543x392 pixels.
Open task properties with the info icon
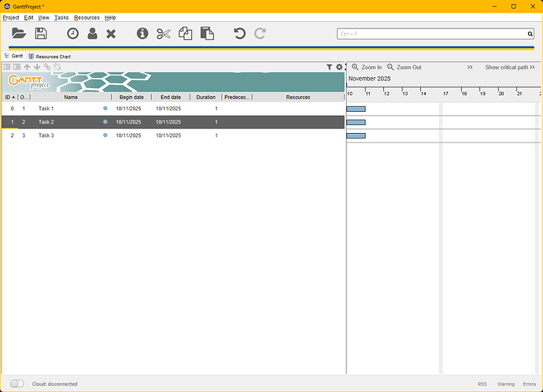click(x=142, y=34)
